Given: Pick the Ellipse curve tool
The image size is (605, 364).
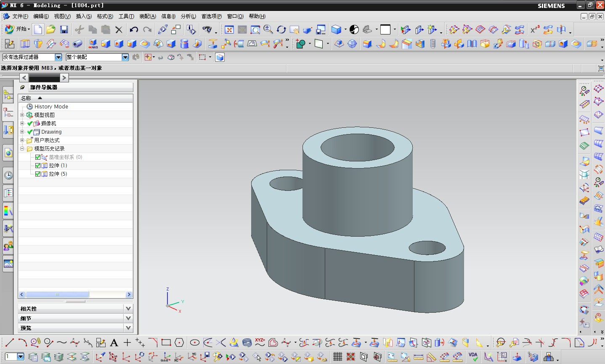Looking at the screenshot, I should [x=194, y=343].
